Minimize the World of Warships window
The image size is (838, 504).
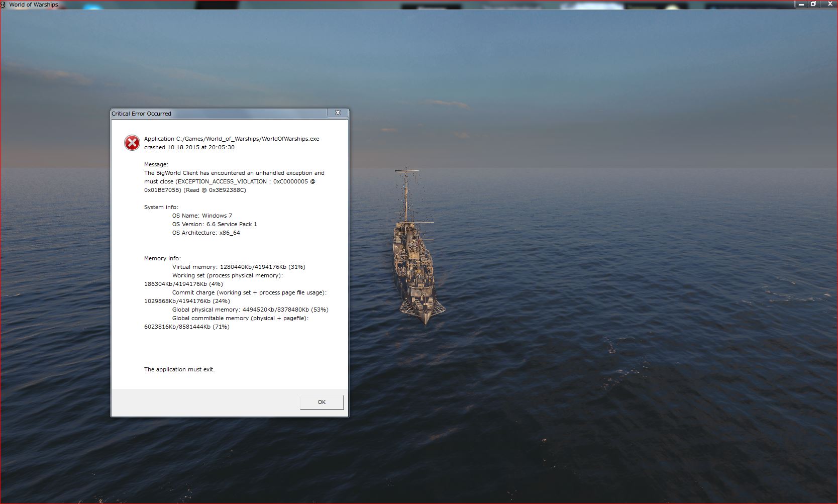[800, 4]
